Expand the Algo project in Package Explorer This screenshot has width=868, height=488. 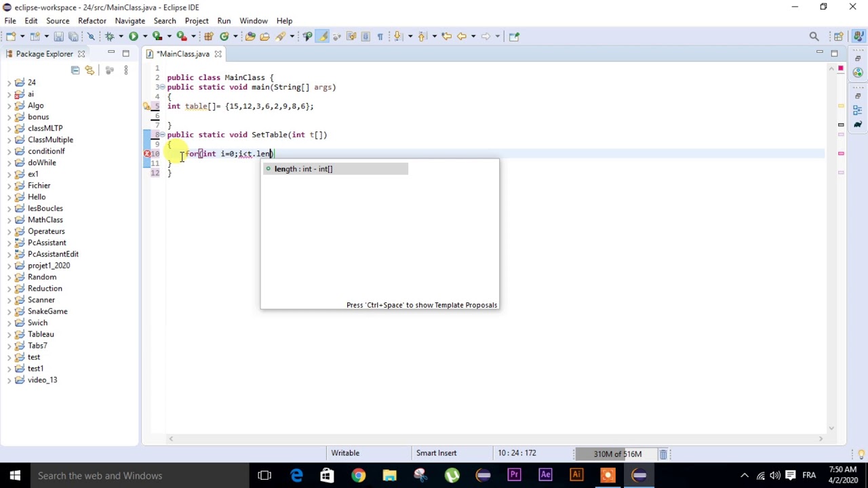pyautogui.click(x=9, y=106)
